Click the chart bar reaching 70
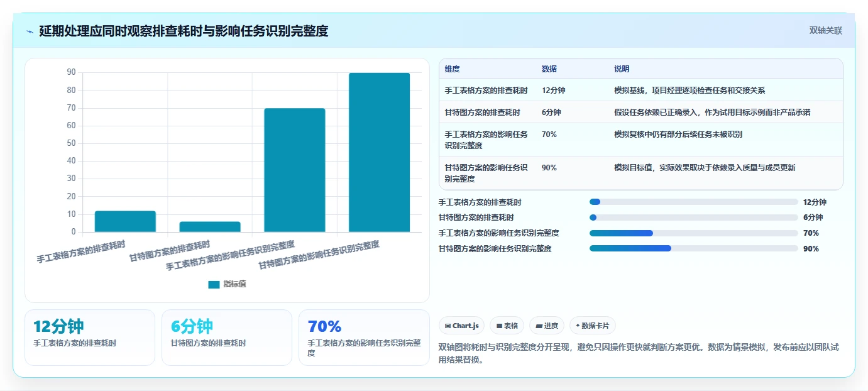Screen dimensions: 868x391 (x=295, y=170)
